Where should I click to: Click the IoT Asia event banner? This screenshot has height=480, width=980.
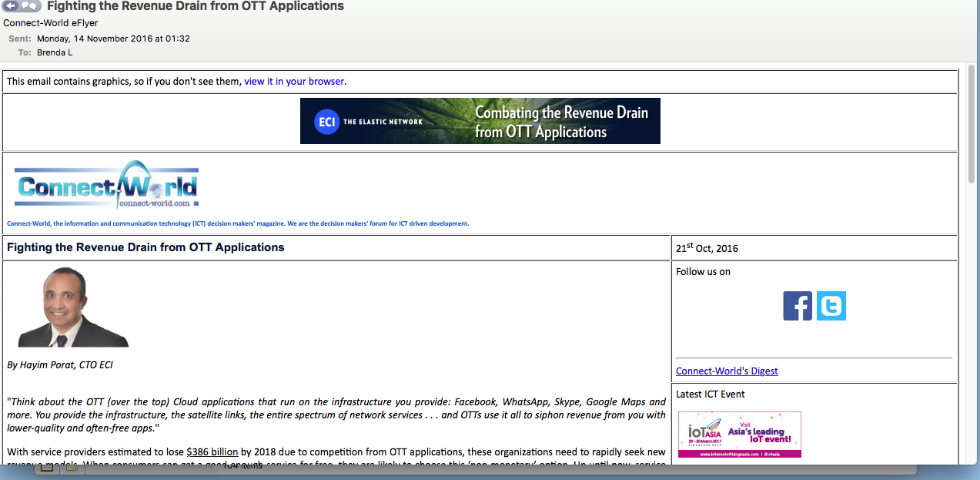tap(739, 435)
